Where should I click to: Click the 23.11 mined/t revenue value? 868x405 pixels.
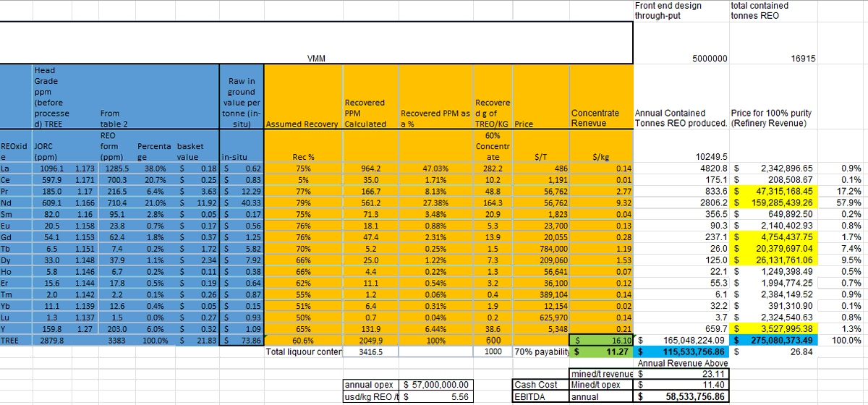coord(714,374)
